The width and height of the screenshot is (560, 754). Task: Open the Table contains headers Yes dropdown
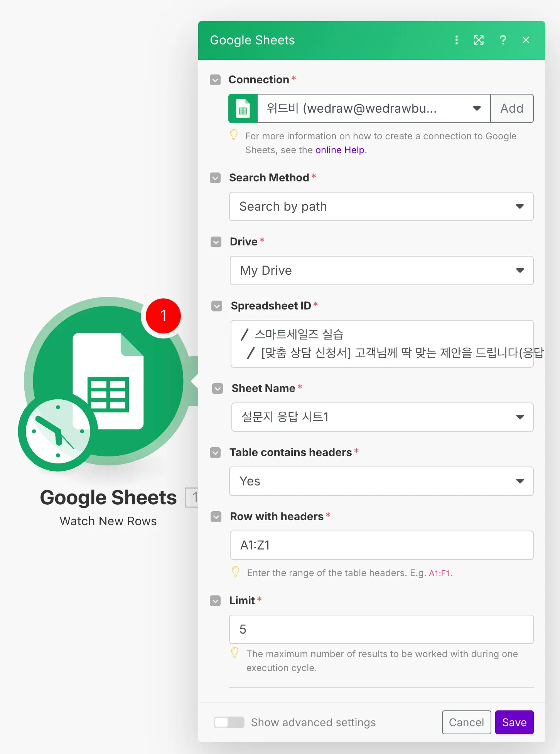pos(381,481)
